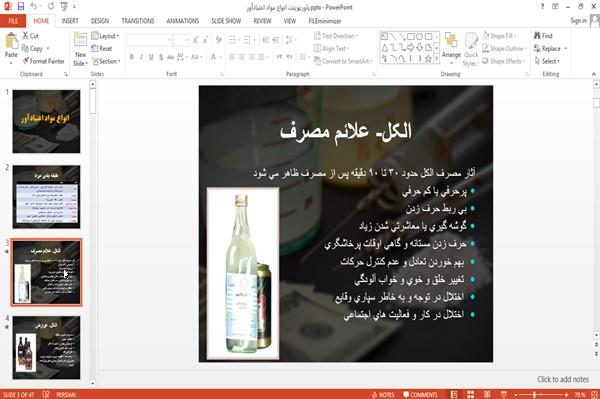
Task: Switch to Slide Sorter view in status bar
Action: 470,394
